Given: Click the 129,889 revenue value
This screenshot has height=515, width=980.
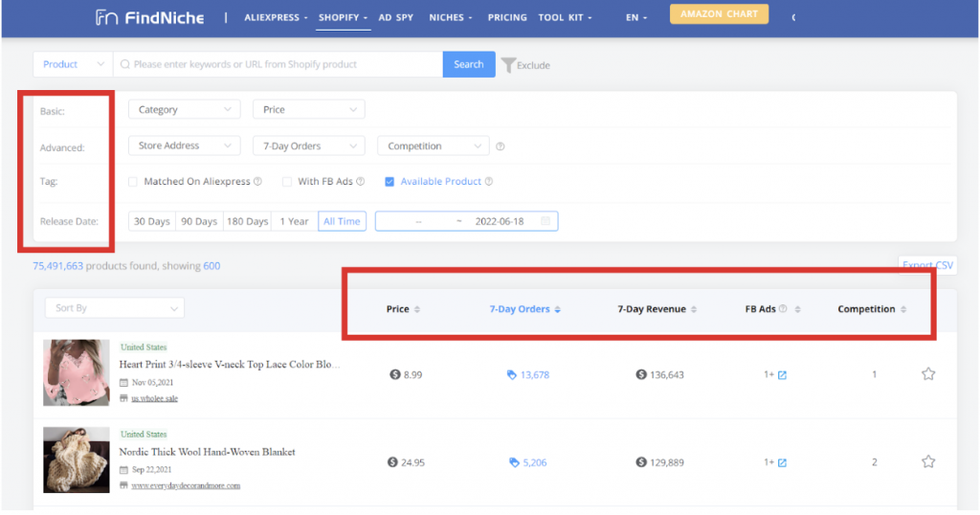Looking at the screenshot, I should click(667, 462).
